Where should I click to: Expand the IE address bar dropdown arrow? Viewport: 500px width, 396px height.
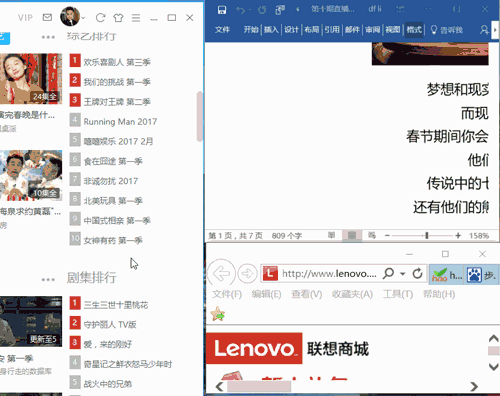[403, 274]
